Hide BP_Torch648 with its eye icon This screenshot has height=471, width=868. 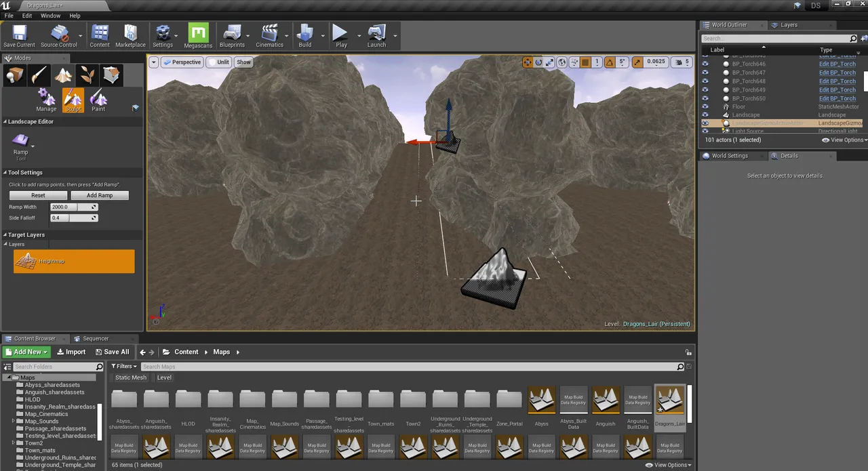pos(705,81)
